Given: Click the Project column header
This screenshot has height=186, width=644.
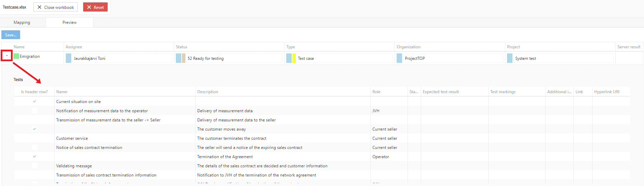Looking at the screenshot, I should [x=561, y=47].
